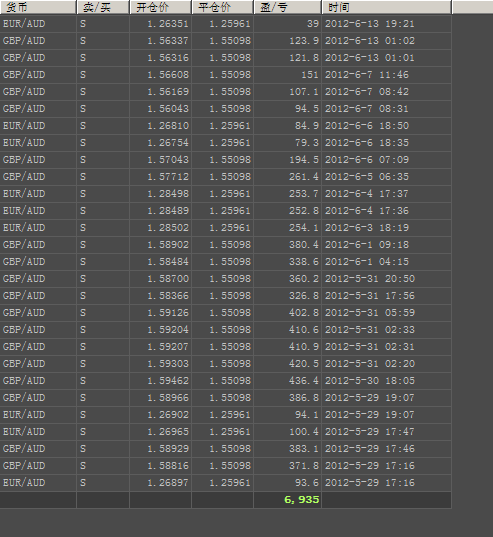Screen dimensions: 493x537
Task: Select open price 1.56608
Action: coord(168,75)
